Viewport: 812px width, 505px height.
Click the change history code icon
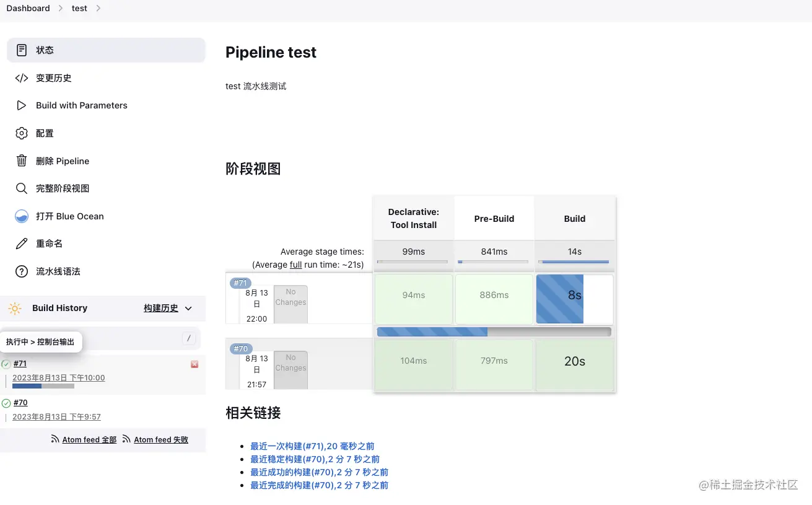[22, 78]
